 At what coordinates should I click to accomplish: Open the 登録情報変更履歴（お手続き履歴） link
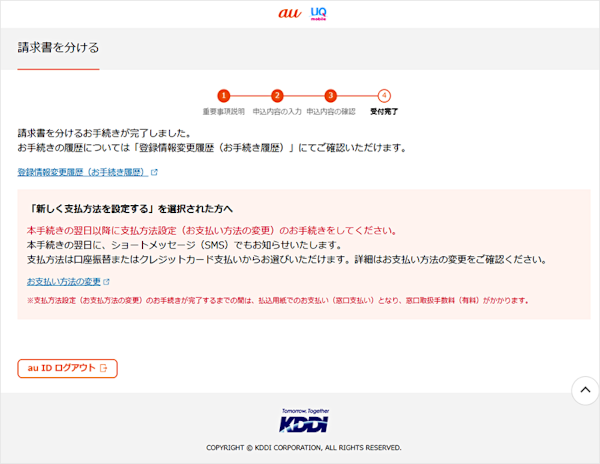[82, 173]
